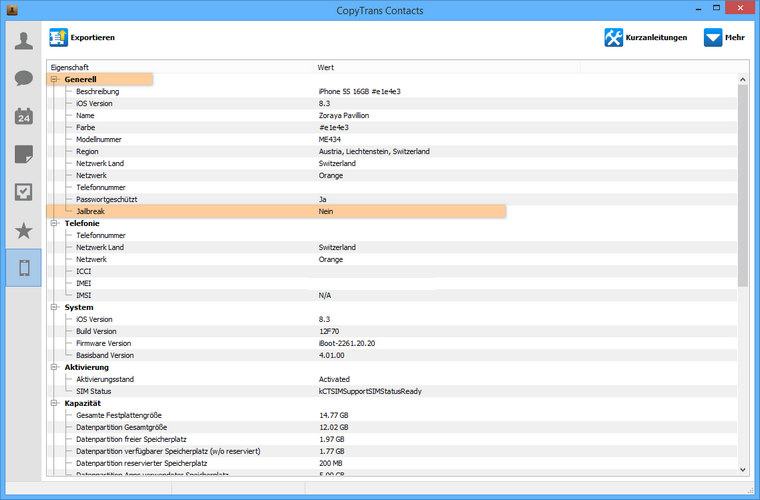Viewport: 760px width, 500px height.
Task: Select the Build Version row
Action: click(x=392, y=331)
